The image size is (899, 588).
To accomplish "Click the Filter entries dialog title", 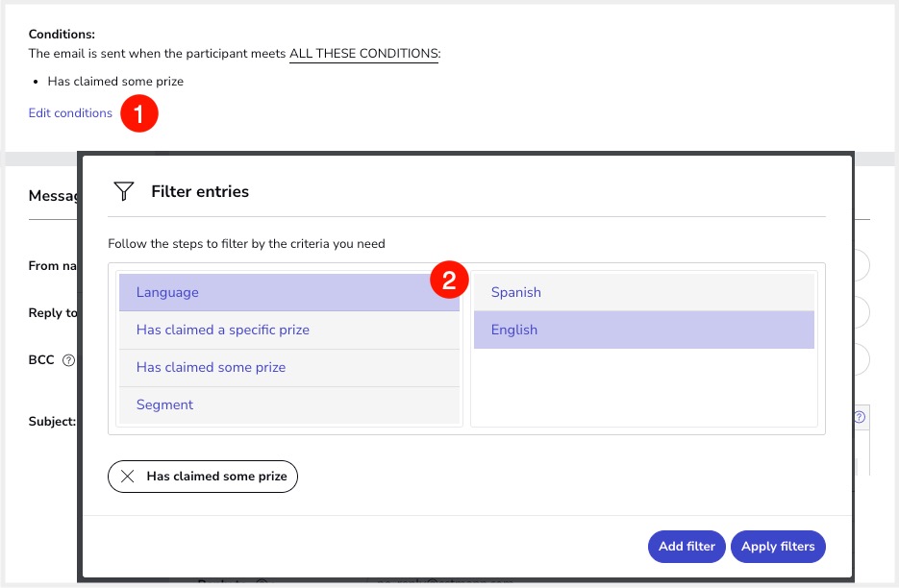I will 200,191.
